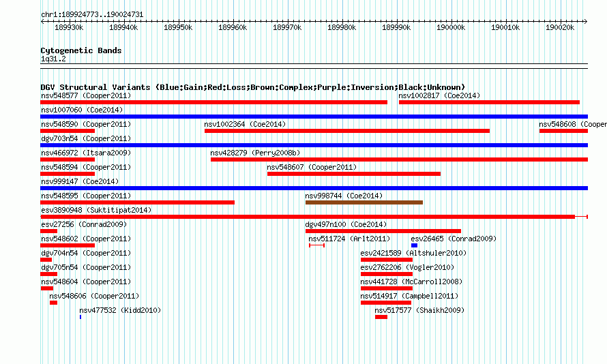The height and width of the screenshot is (364, 607).
Task: Open dgv704n54 (Cooper2011) label
Action: click(86, 253)
